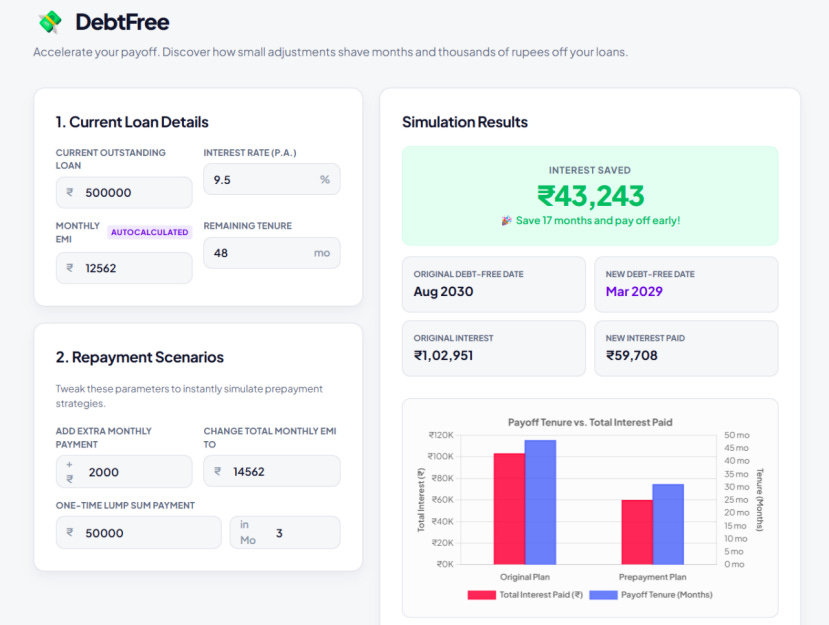The image size is (829, 625).
Task: Click the rupee icon in lump sum field
Action: 70,532
